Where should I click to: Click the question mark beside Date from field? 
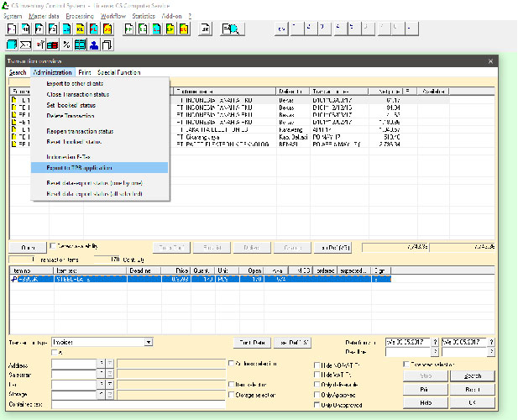pyautogui.click(x=435, y=343)
